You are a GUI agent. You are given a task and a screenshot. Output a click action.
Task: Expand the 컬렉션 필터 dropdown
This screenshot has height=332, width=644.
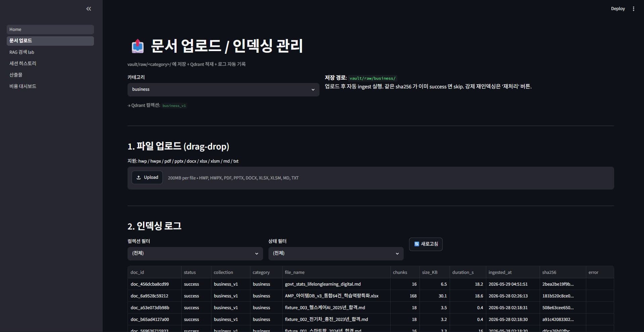click(195, 253)
